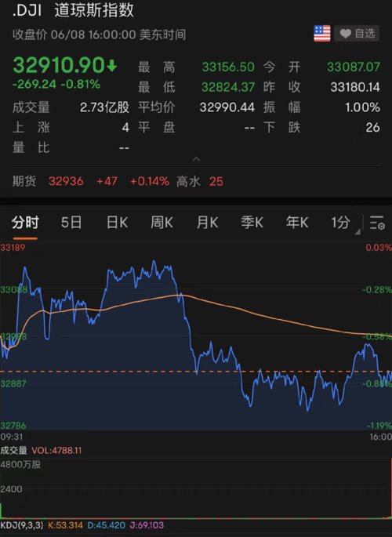Open the 年K yearly chart tab
392x537 pixels.
(297, 223)
